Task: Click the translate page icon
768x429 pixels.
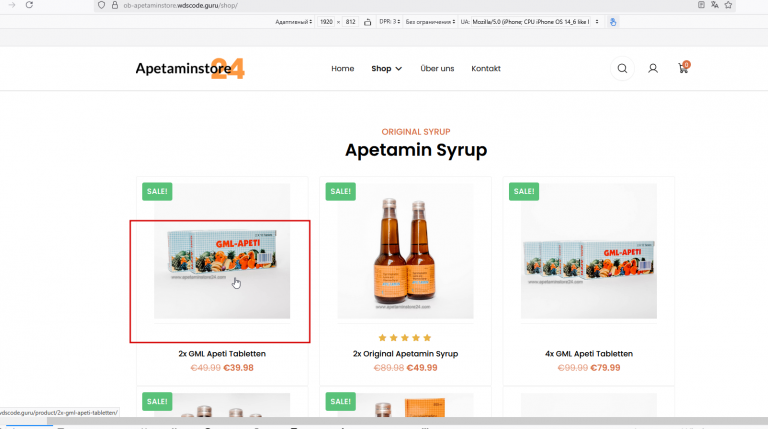Action: point(715,5)
